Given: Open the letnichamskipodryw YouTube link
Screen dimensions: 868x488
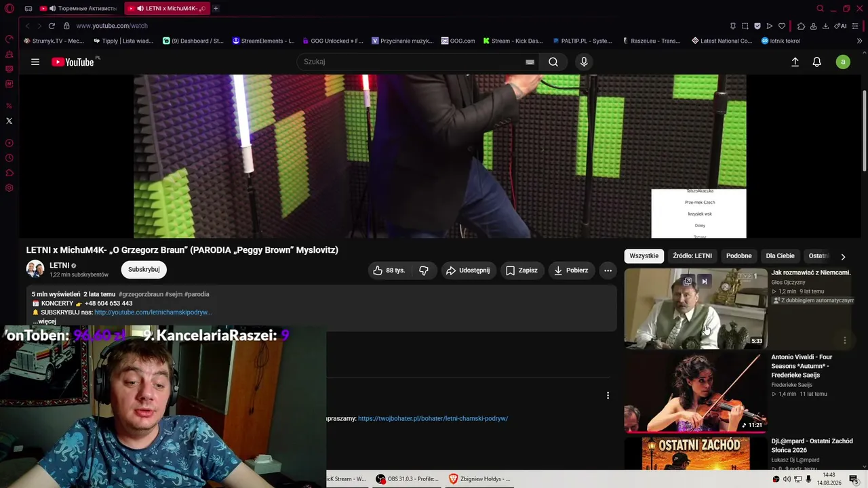Looking at the screenshot, I should (x=153, y=312).
